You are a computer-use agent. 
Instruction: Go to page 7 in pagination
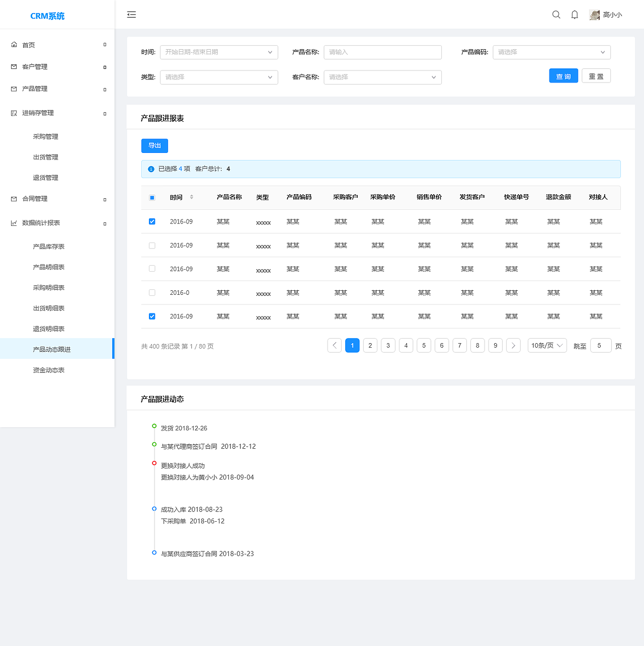(460, 346)
